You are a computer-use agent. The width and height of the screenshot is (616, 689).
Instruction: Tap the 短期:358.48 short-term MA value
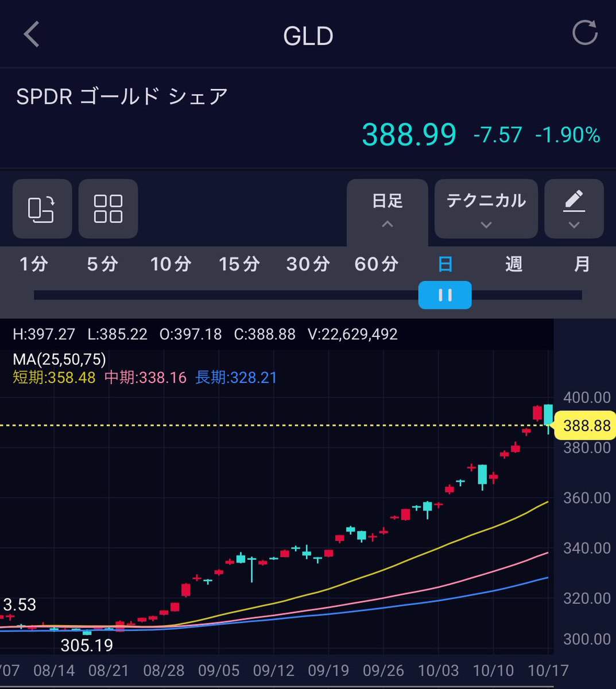[54, 377]
